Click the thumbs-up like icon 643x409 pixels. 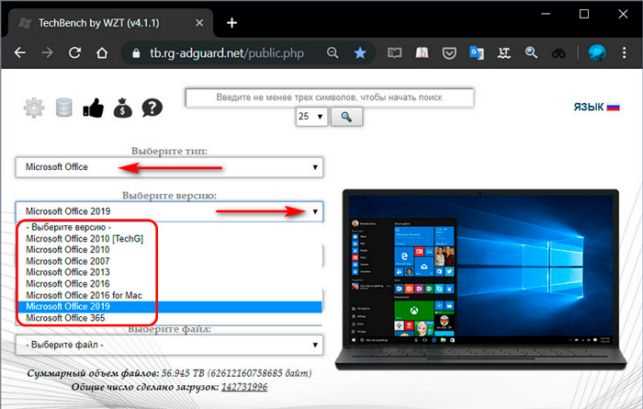[93, 108]
